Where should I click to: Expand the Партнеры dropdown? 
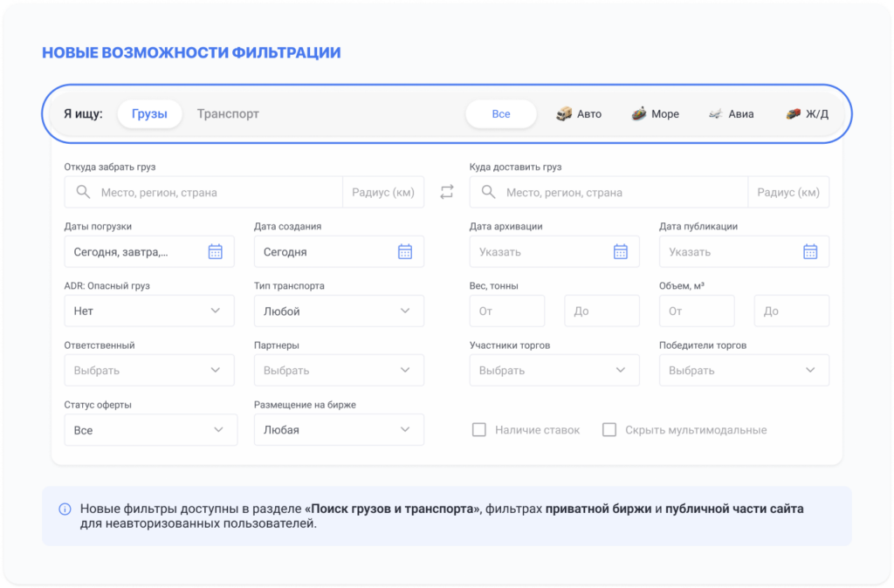pos(339,370)
